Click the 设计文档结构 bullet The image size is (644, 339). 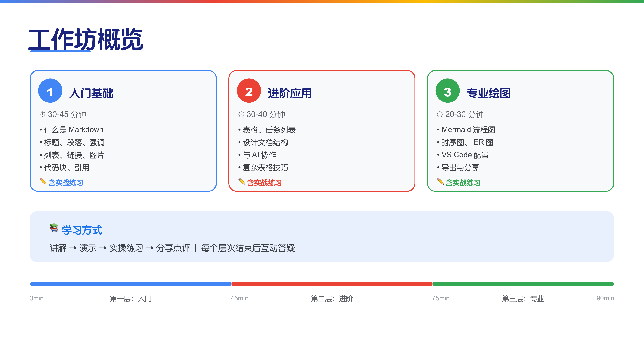pos(263,142)
